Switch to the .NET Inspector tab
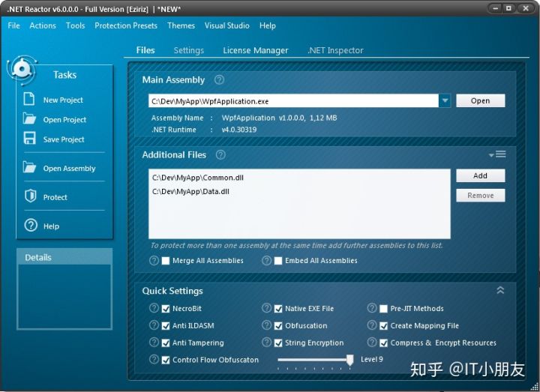Viewport: 540px width, 392px height. click(x=335, y=50)
